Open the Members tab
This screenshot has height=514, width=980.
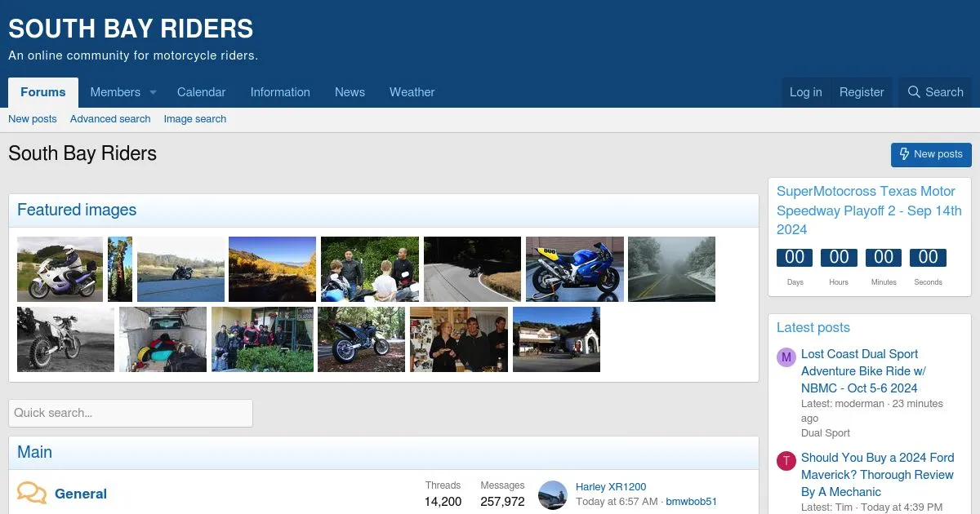point(115,92)
